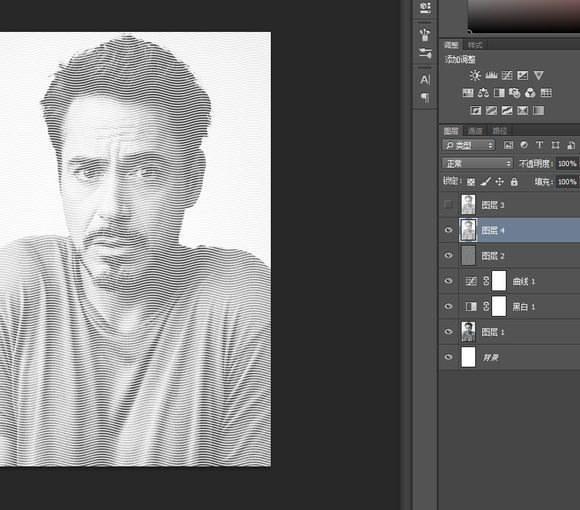Hide the 曲线 1 curves layer
The image size is (580, 510).
point(448,281)
